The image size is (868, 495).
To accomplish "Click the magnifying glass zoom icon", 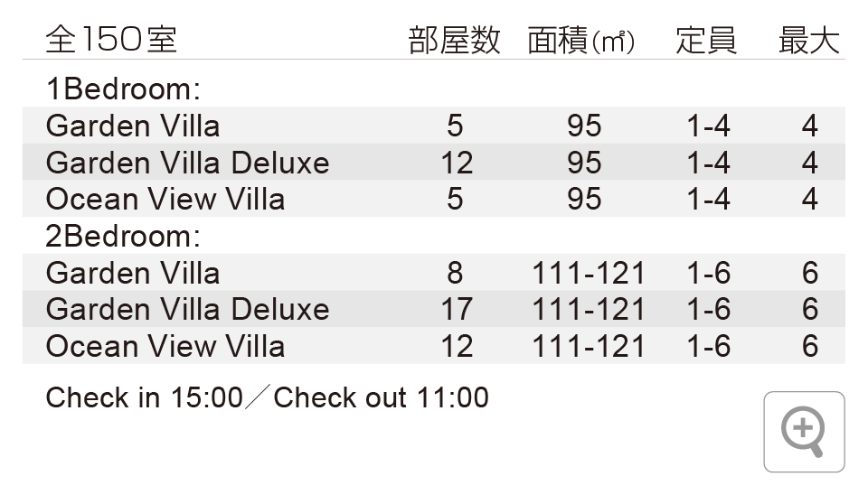I will 803,431.
